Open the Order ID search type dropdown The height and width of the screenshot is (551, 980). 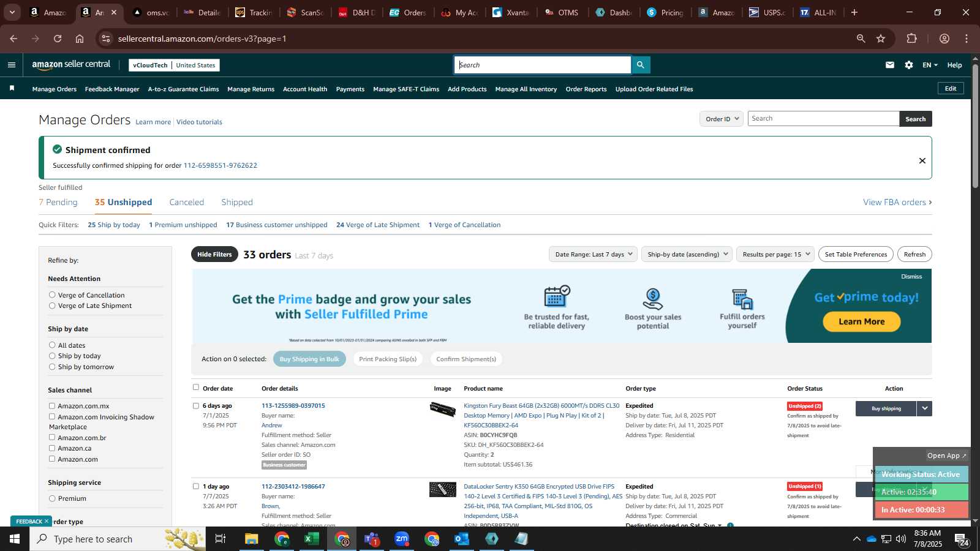point(722,119)
